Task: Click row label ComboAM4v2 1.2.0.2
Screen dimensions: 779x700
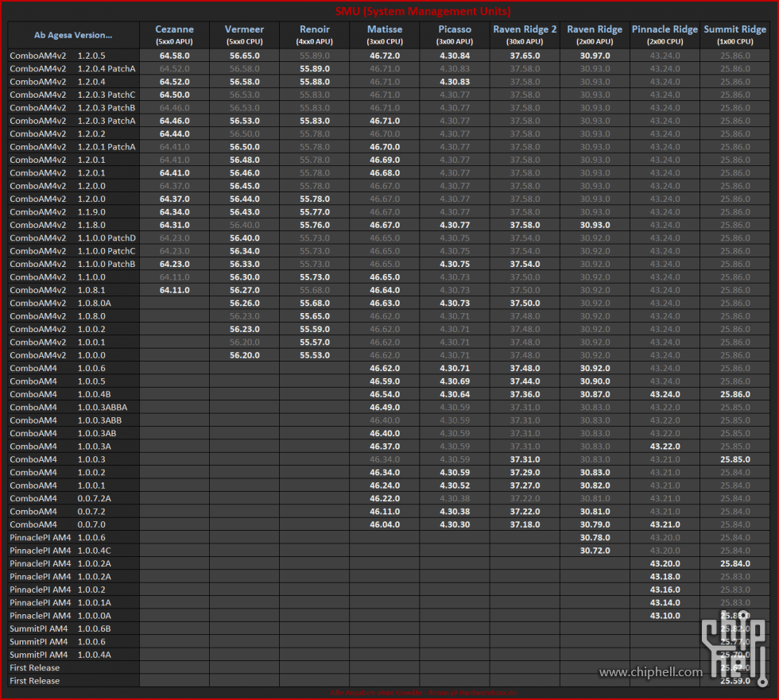Action: pyautogui.click(x=57, y=133)
